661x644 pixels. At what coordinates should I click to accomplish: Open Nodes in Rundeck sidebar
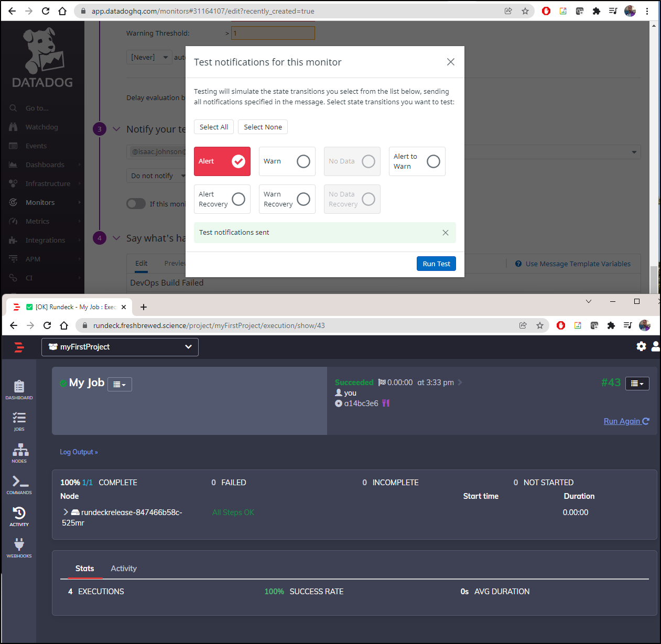pyautogui.click(x=19, y=453)
